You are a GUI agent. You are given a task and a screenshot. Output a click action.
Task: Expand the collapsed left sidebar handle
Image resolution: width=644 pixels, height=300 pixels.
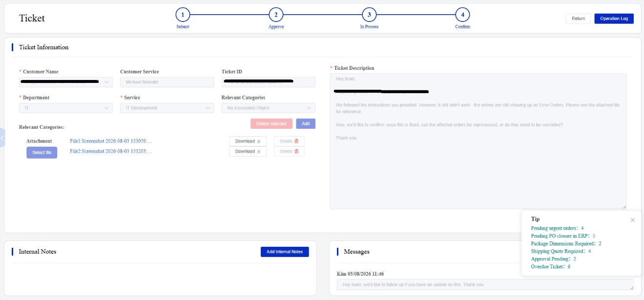pyautogui.click(x=2, y=139)
